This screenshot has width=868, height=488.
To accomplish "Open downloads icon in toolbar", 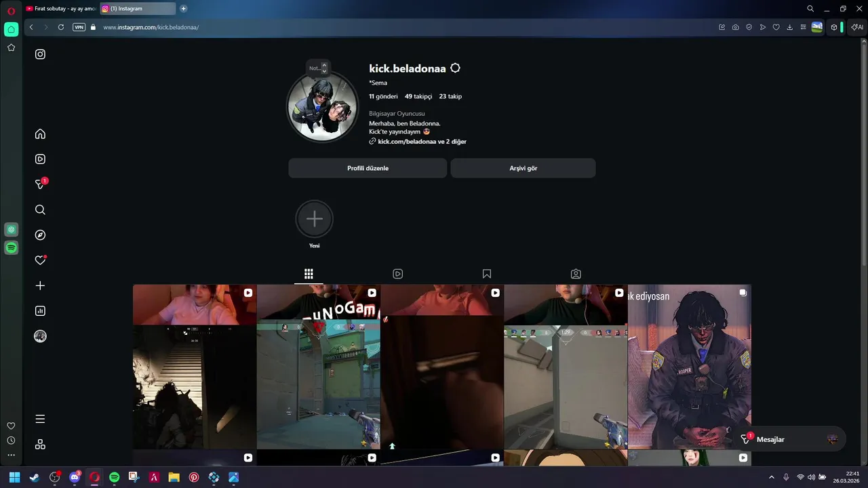I will point(790,27).
